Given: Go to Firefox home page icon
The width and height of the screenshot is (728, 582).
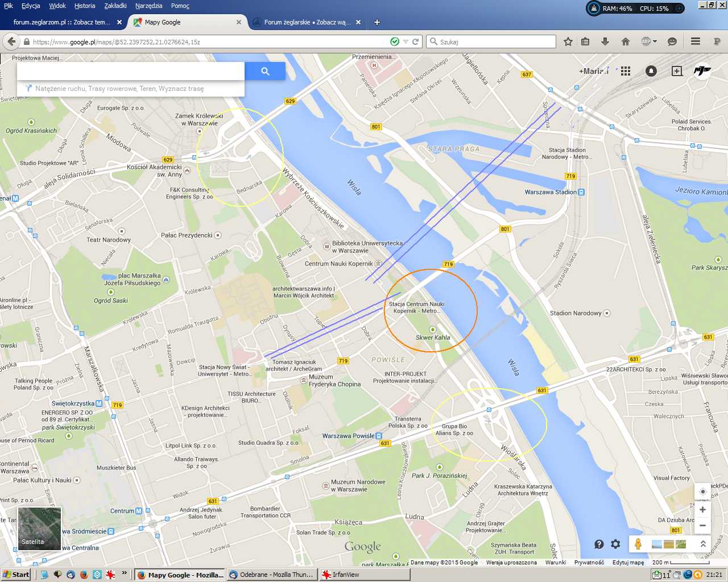Looking at the screenshot, I should pyautogui.click(x=626, y=41).
